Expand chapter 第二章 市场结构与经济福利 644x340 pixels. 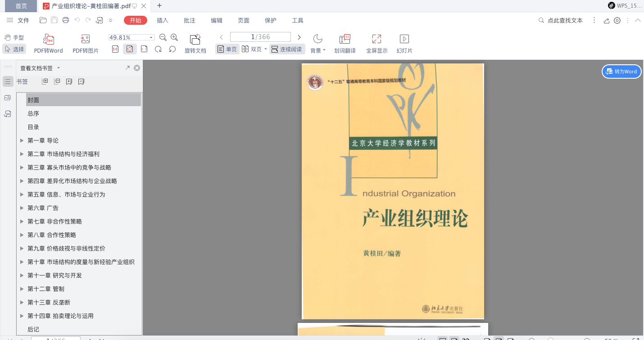point(22,154)
